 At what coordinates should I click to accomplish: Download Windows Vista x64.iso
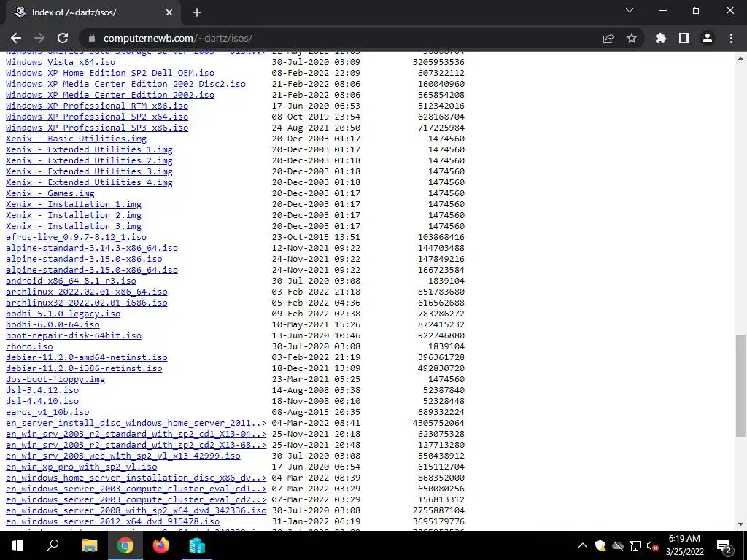(x=61, y=62)
